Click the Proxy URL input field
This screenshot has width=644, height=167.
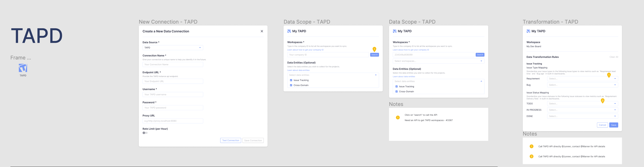pyautogui.click(x=173, y=121)
